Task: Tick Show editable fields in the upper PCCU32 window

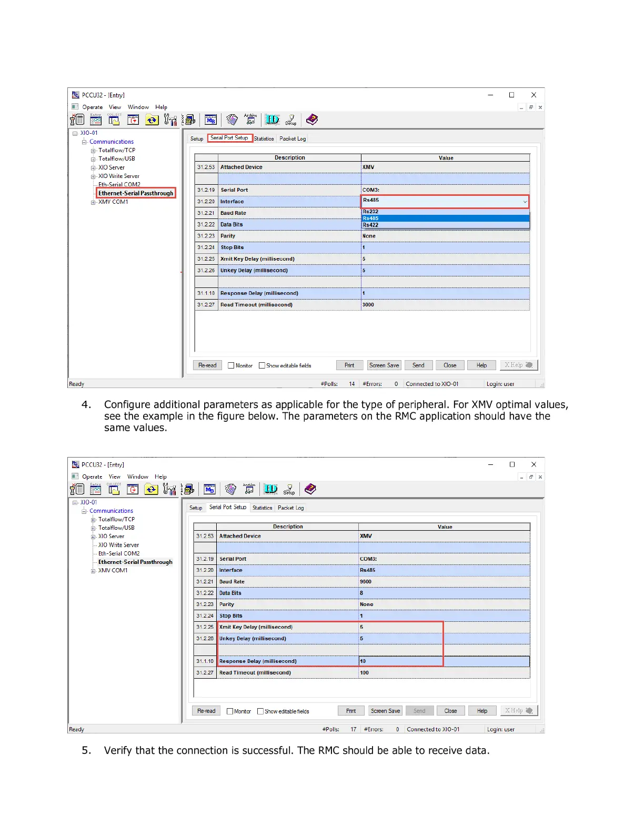Action: coord(262,365)
